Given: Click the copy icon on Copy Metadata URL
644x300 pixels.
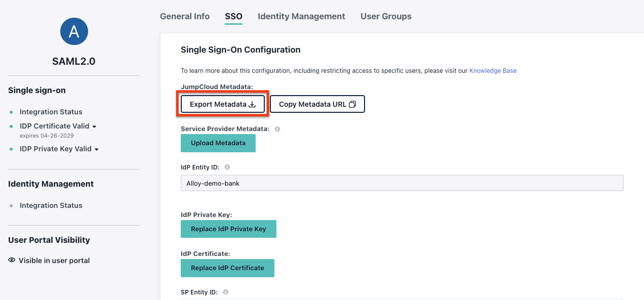Looking at the screenshot, I should (x=352, y=104).
